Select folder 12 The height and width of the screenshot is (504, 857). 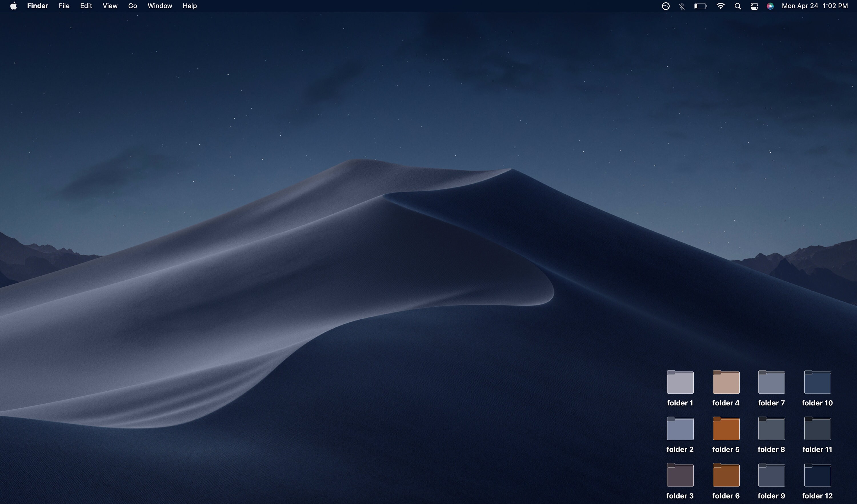817,475
